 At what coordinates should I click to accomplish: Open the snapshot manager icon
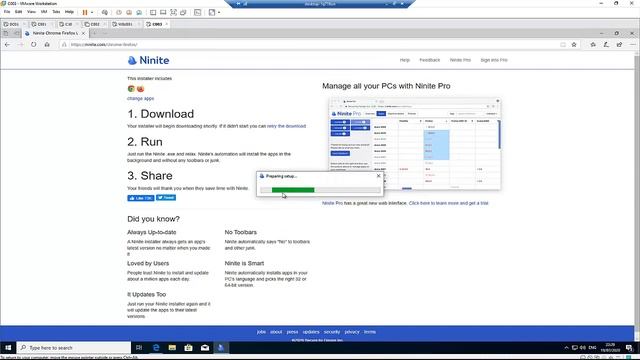click(x=139, y=12)
